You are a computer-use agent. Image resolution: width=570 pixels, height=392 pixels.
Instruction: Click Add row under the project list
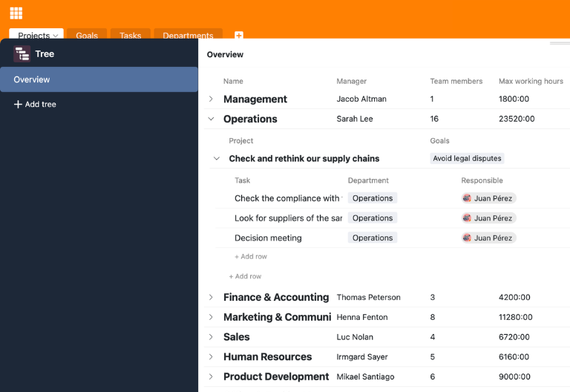pos(245,276)
